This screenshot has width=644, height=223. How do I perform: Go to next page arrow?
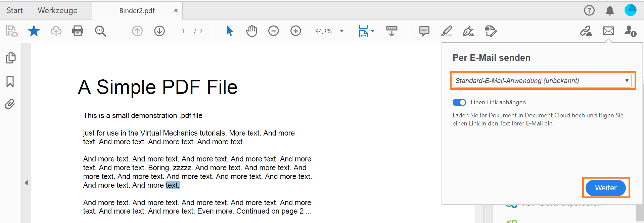(x=159, y=31)
